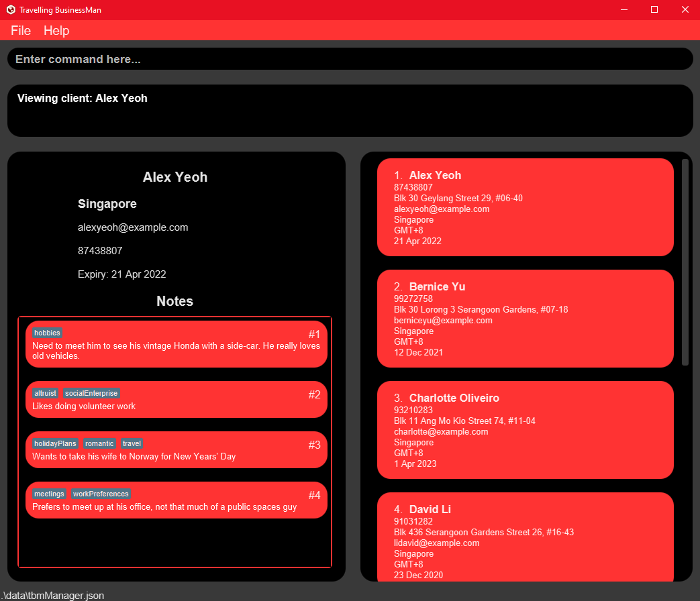Select the note about Norway trip

(134, 456)
